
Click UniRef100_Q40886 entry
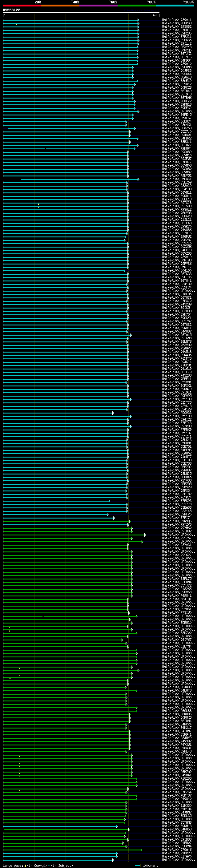[177, 230]
